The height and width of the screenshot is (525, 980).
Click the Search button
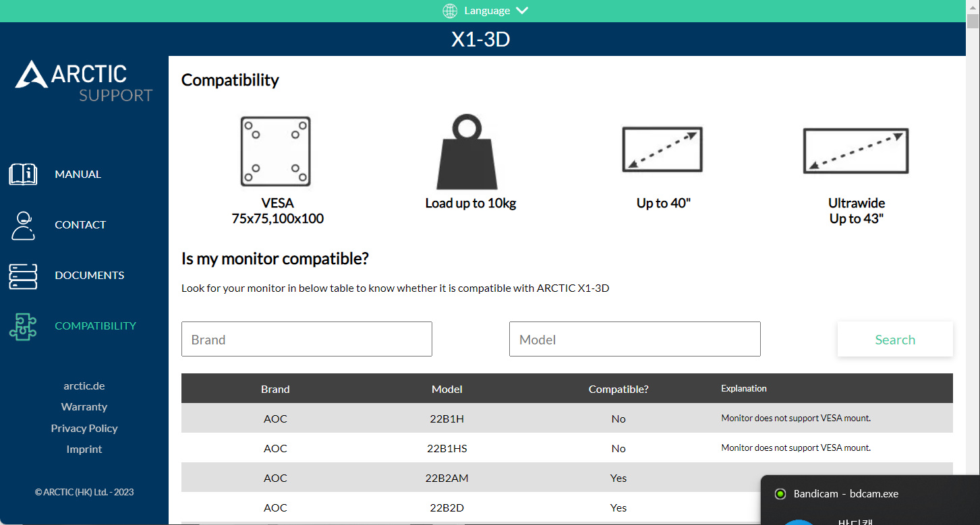895,339
